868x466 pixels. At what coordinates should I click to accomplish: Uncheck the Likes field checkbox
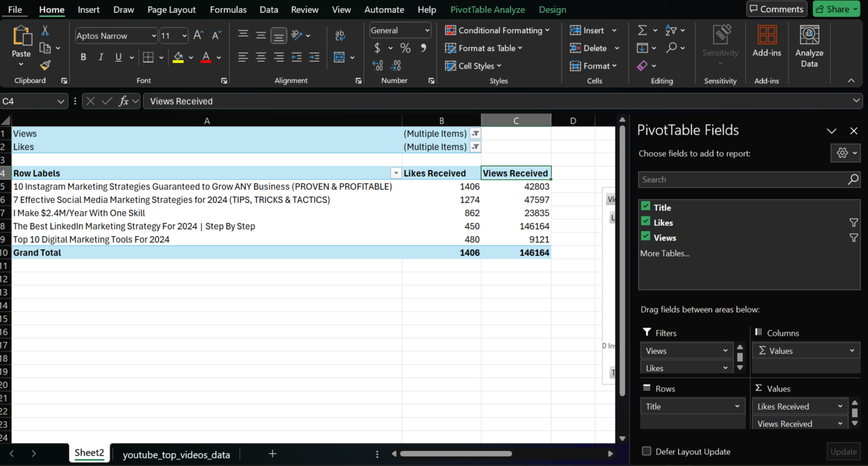click(646, 221)
